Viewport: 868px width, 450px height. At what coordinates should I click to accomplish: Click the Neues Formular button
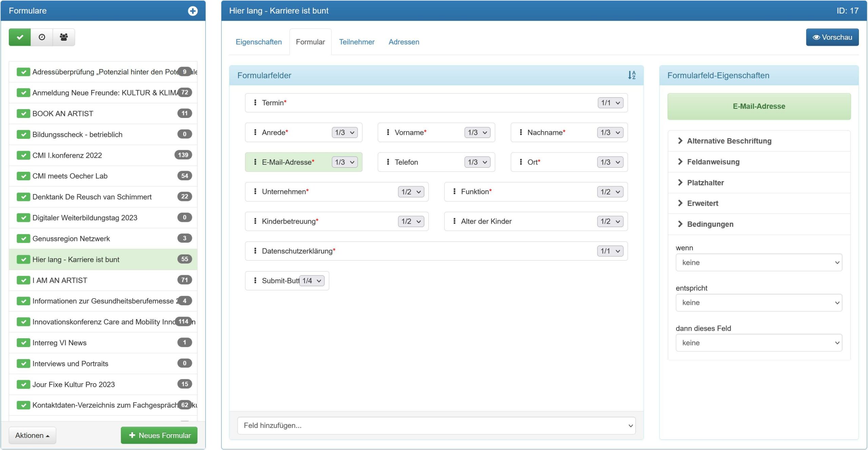pyautogui.click(x=159, y=435)
